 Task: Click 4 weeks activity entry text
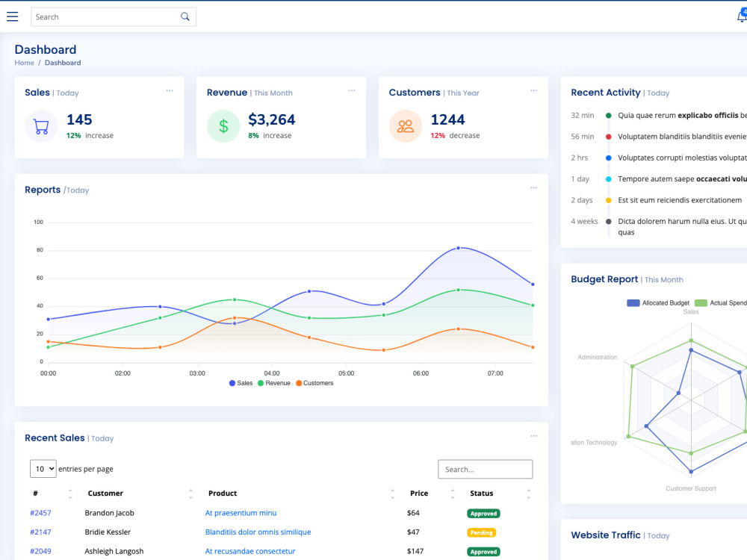682,227
